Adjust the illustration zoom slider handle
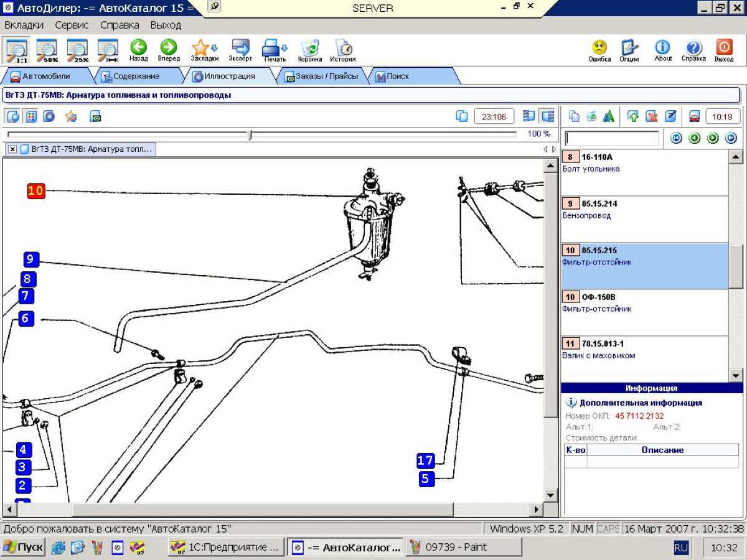 coord(250,134)
